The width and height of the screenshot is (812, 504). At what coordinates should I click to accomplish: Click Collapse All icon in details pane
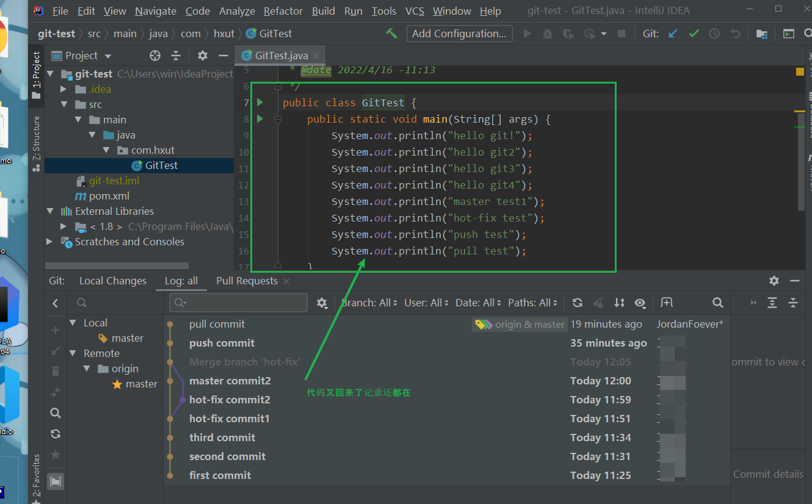pos(793,303)
